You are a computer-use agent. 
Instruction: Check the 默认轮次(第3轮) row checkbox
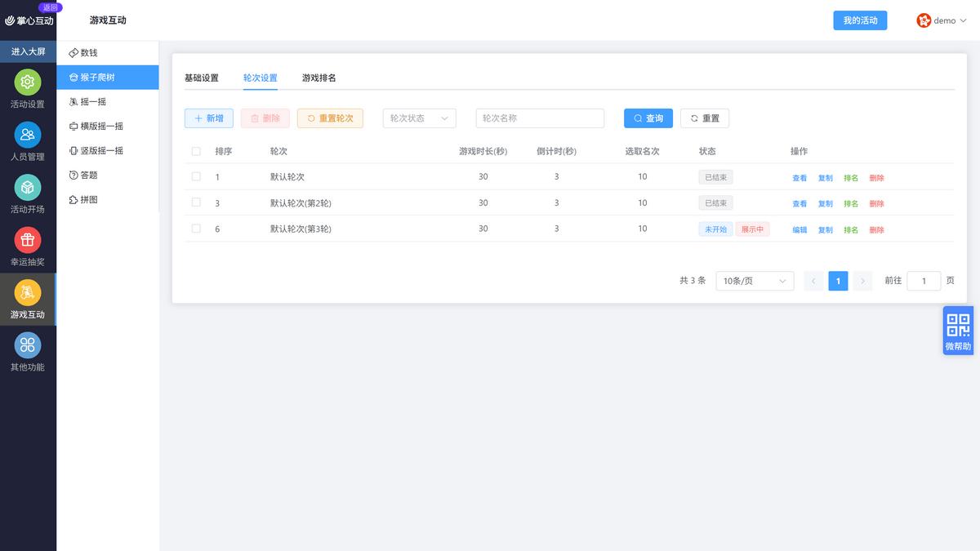(x=196, y=229)
